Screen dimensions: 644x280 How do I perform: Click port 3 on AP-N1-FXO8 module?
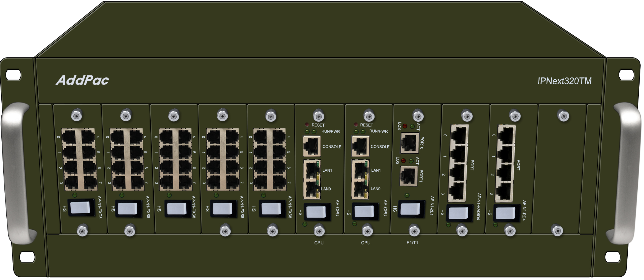tap(72, 183)
